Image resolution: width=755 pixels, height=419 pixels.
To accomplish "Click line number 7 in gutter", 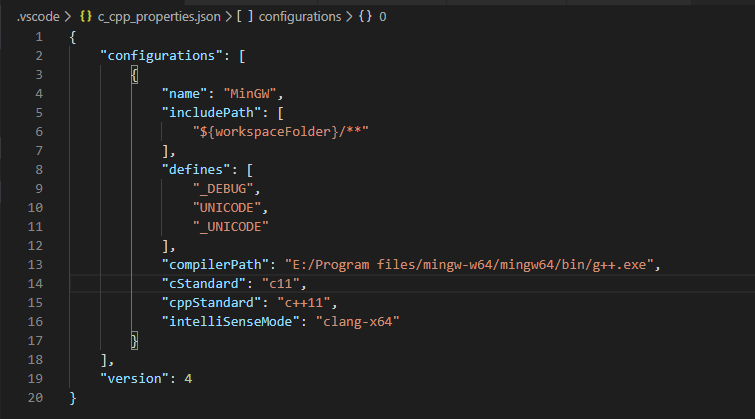I will [39, 151].
